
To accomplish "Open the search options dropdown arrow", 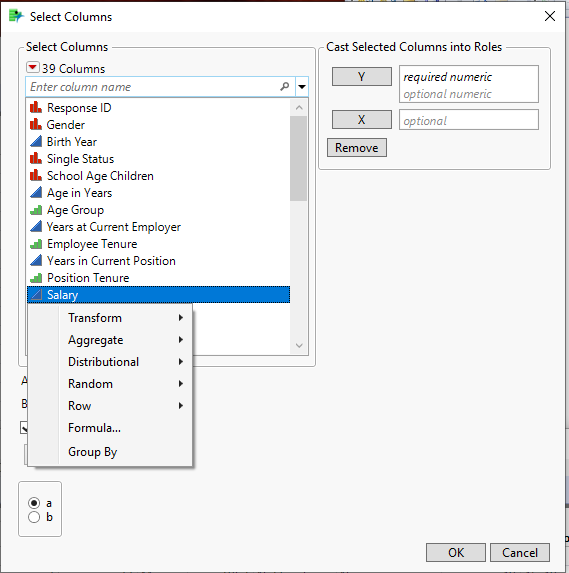I will click(302, 87).
